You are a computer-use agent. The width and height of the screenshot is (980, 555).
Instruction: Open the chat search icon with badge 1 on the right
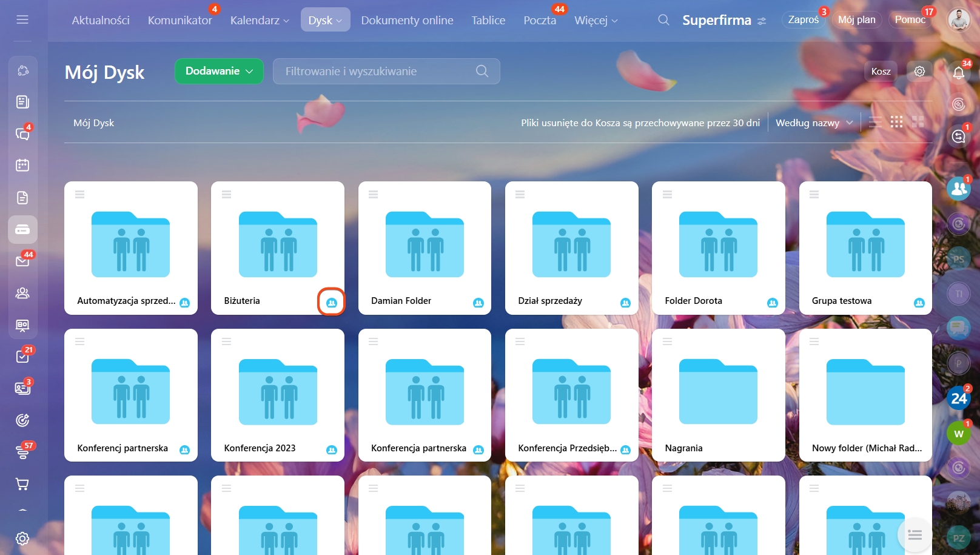click(x=959, y=136)
